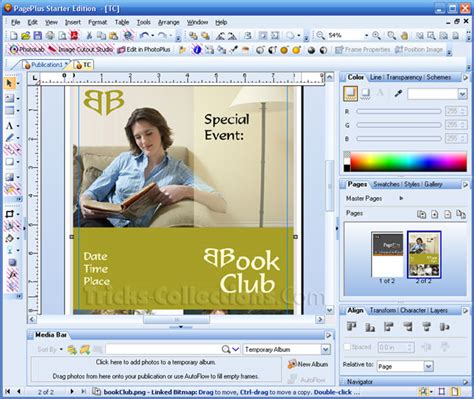
Task: Select the Line color button in Color tab
Action: coord(366,94)
